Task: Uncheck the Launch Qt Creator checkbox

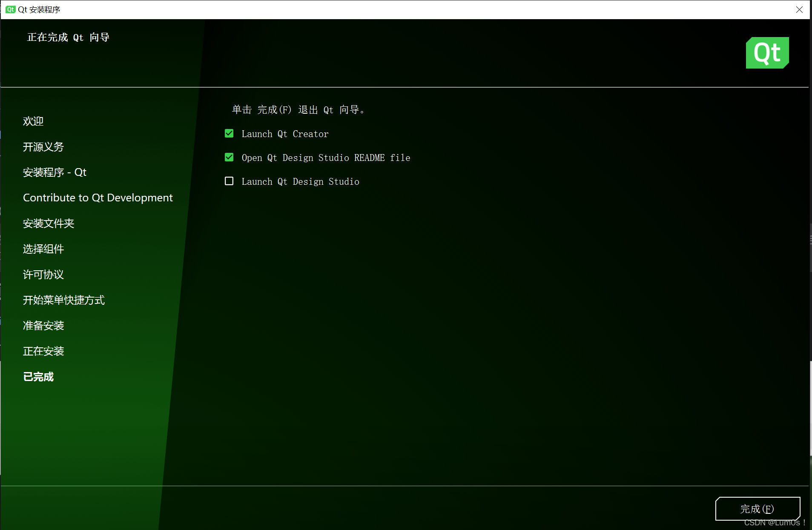Action: click(x=229, y=134)
